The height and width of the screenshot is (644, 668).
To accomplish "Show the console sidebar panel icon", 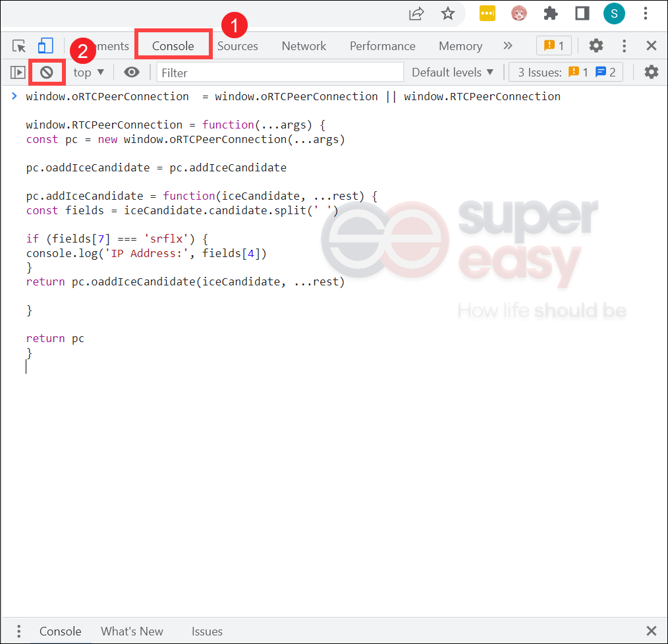I will click(18, 73).
